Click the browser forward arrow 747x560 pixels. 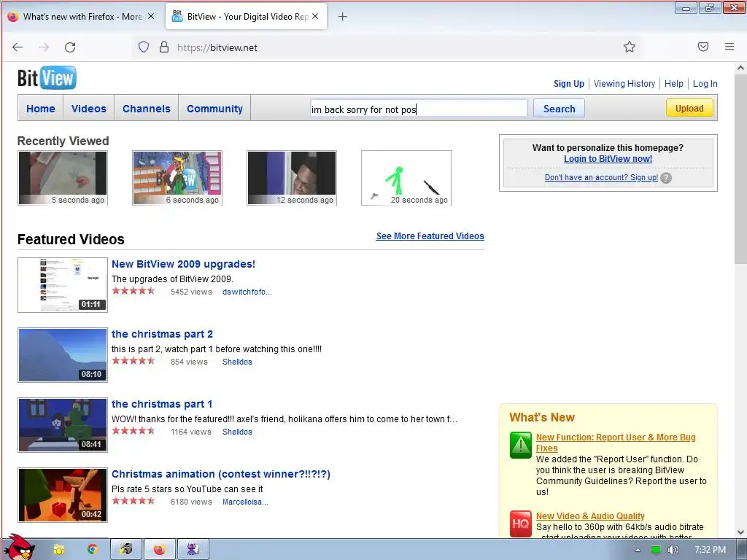tap(44, 47)
